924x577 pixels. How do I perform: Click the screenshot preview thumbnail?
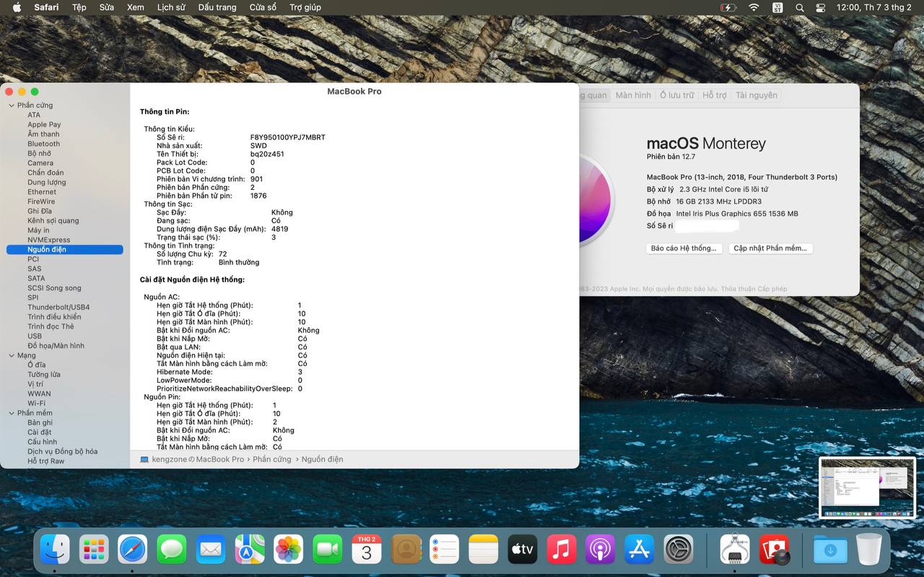point(867,487)
